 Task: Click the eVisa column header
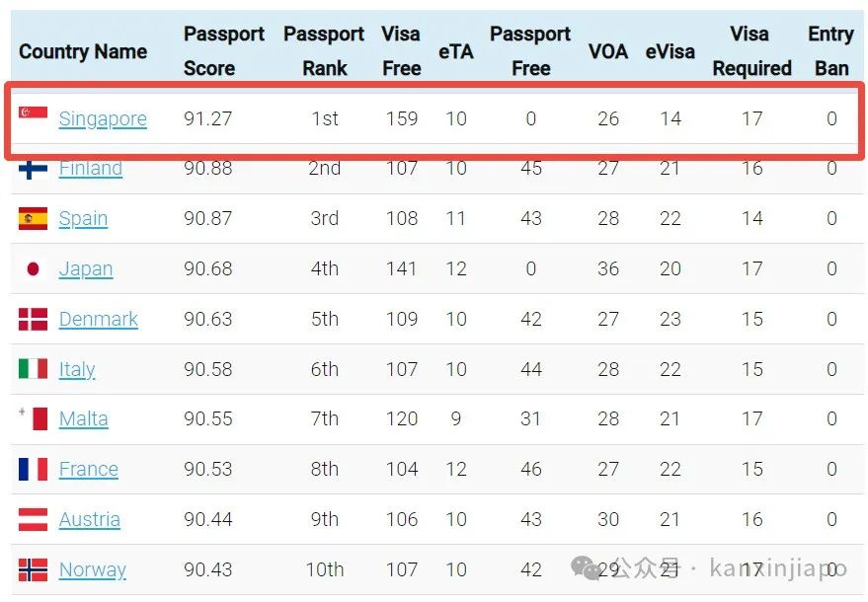(670, 51)
